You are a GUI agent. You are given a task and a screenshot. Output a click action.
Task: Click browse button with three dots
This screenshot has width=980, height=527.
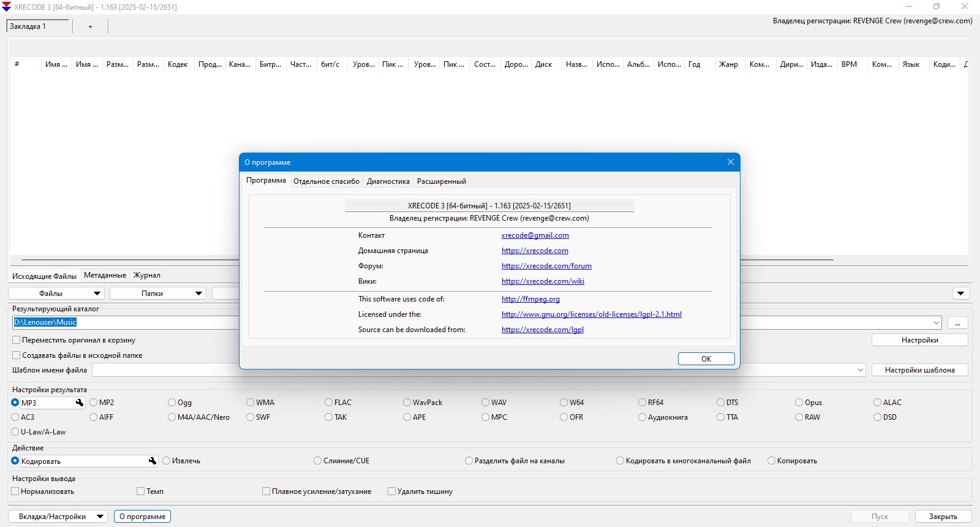[957, 322]
